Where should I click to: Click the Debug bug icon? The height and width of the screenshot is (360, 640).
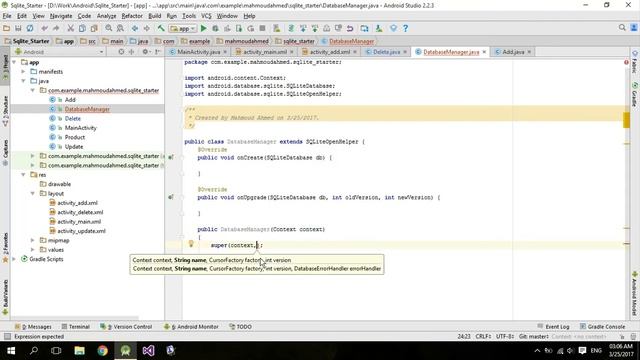pos(216,28)
